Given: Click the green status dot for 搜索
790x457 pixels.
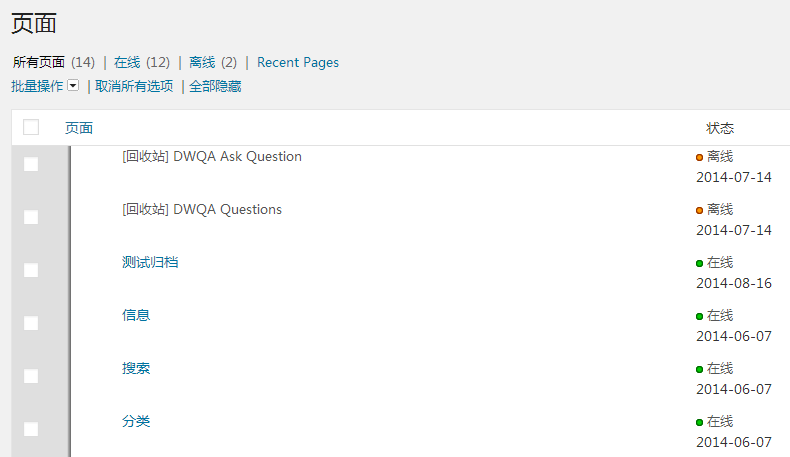Looking at the screenshot, I should coord(700,369).
